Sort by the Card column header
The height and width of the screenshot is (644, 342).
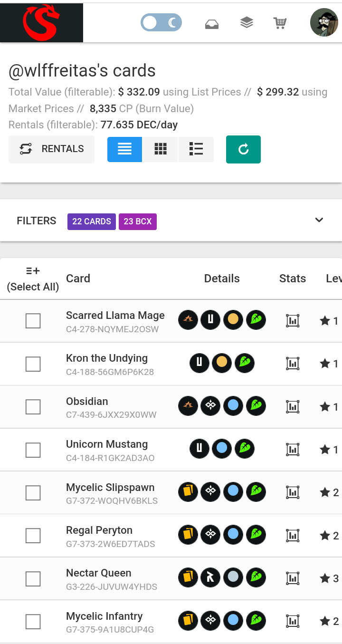pyautogui.click(x=78, y=279)
